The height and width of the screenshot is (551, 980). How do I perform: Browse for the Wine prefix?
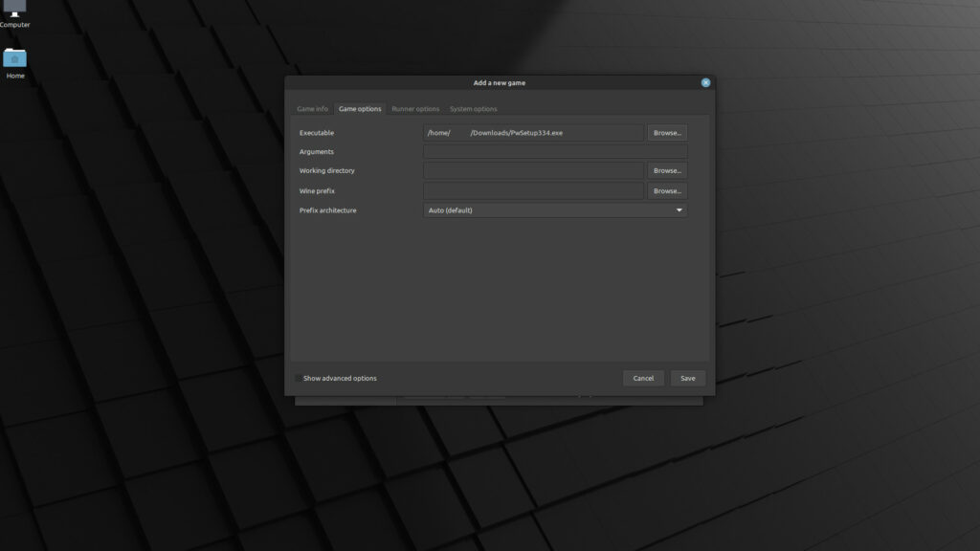point(667,190)
